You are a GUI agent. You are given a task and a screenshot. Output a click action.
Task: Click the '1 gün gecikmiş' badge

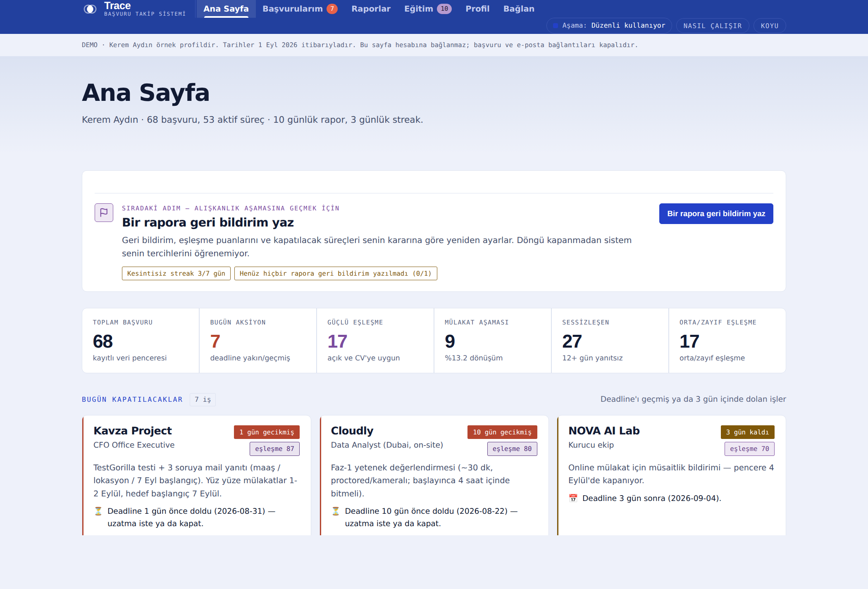[x=267, y=432]
